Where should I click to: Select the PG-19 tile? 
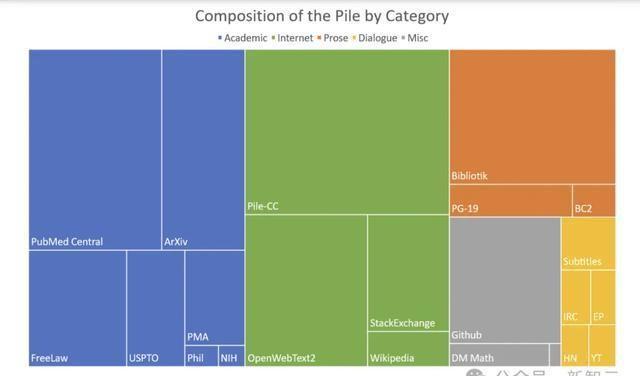511,200
